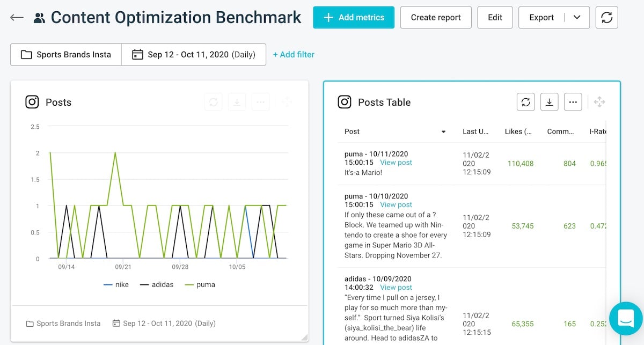Sort by the Likes column header
This screenshot has height=345, width=644.
tap(518, 131)
